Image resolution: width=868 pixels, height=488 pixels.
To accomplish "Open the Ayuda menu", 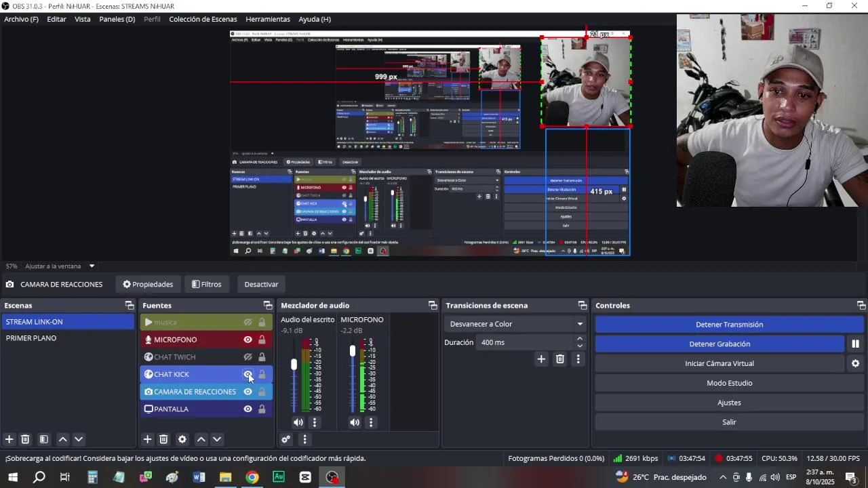I will (x=315, y=19).
